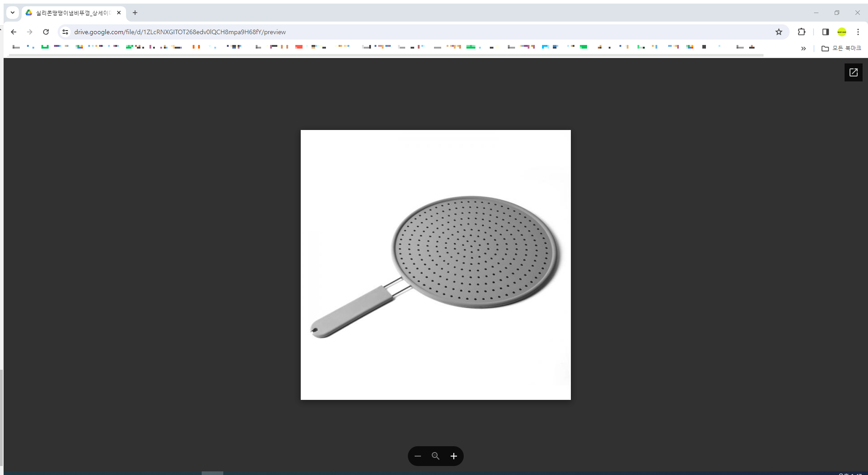Expand the tab search dropdown
Image resolution: width=868 pixels, height=475 pixels.
[13, 13]
